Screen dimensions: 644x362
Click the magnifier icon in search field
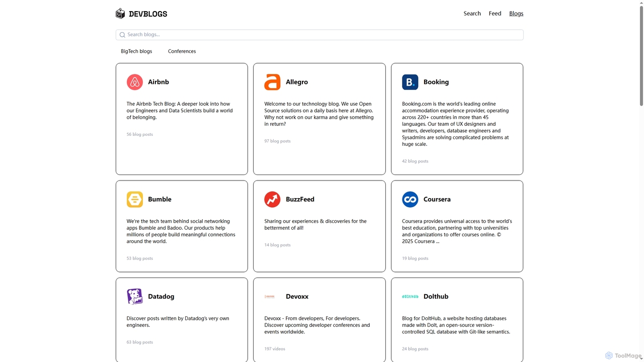pos(122,35)
